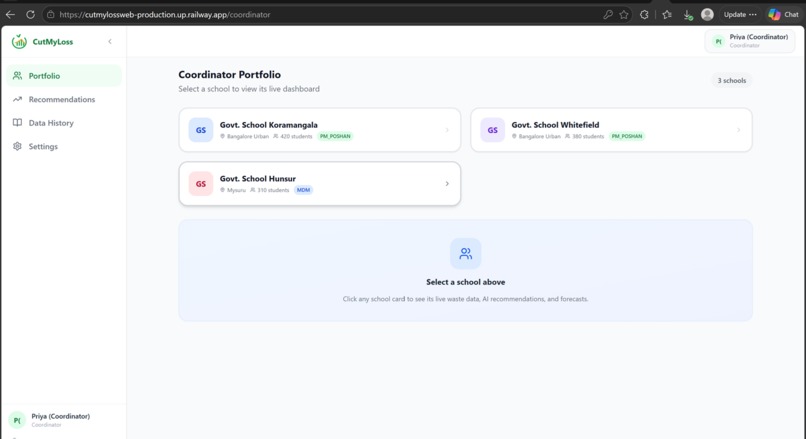
Task: Open the Copilot Chat button
Action: pos(783,14)
